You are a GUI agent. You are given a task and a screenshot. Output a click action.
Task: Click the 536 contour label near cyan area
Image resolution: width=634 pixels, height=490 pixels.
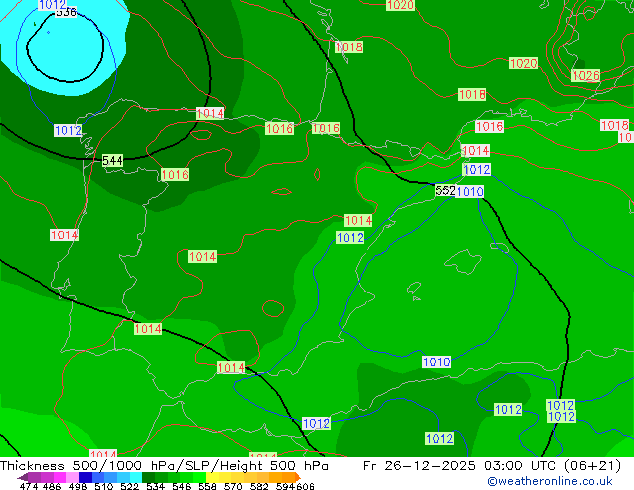click(x=66, y=13)
